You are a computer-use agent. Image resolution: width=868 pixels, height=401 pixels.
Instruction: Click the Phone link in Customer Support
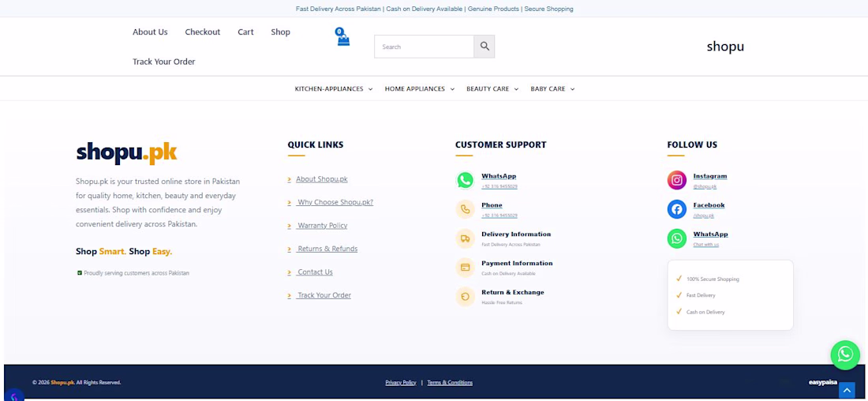492,205
